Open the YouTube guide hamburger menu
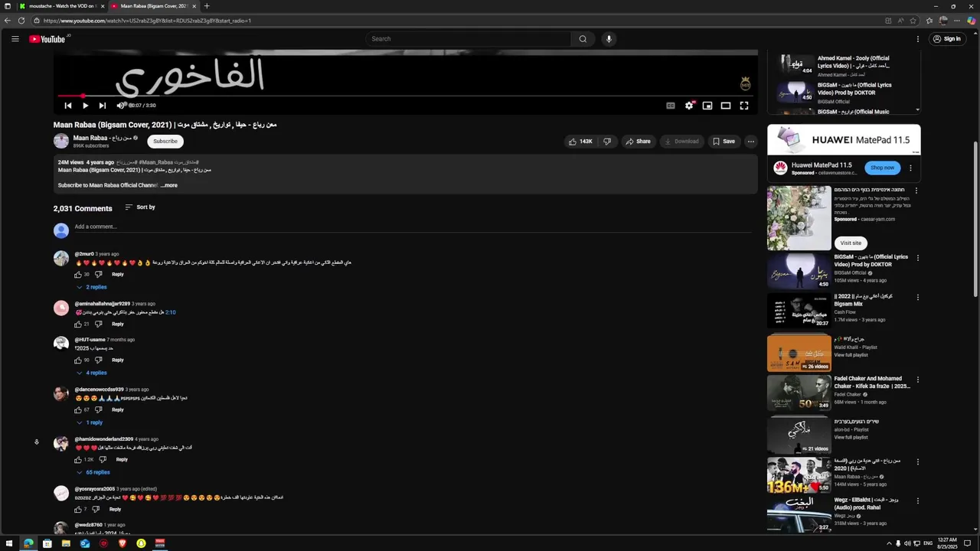 point(15,39)
